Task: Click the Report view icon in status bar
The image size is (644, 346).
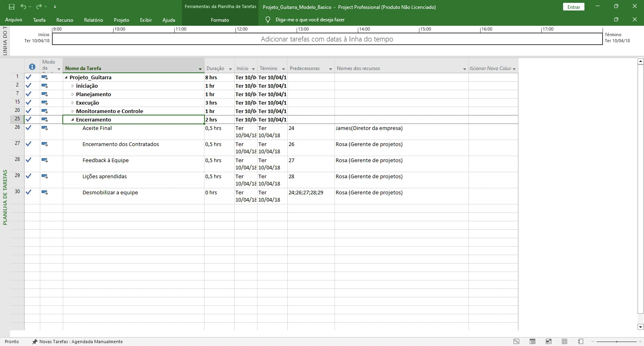Action: [580, 342]
